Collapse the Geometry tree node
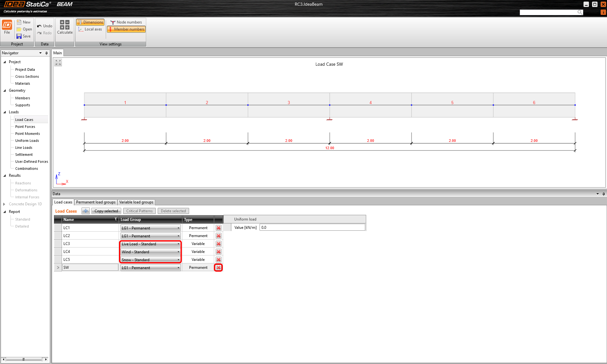 5,90
